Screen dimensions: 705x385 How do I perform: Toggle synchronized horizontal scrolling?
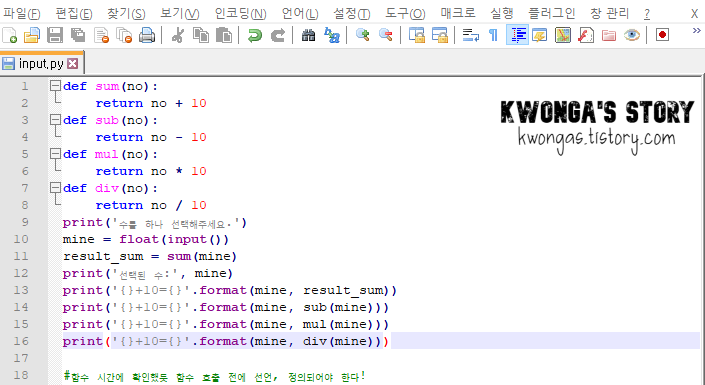coord(440,35)
